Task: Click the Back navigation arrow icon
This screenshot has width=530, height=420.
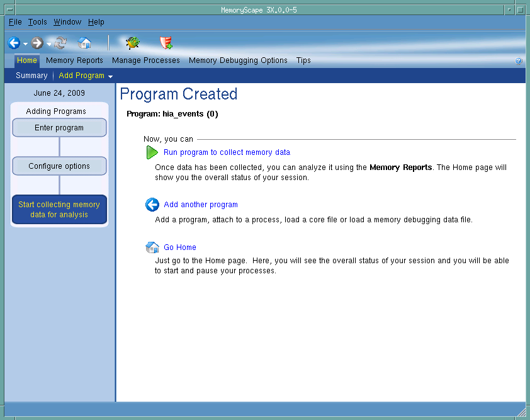Action: coord(14,43)
